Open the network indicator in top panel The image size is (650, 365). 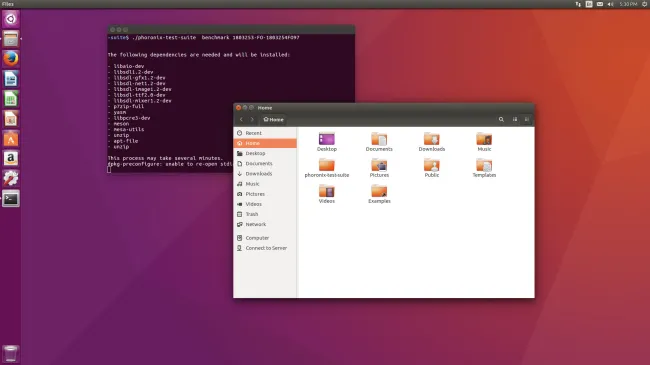pyautogui.click(x=578, y=4)
